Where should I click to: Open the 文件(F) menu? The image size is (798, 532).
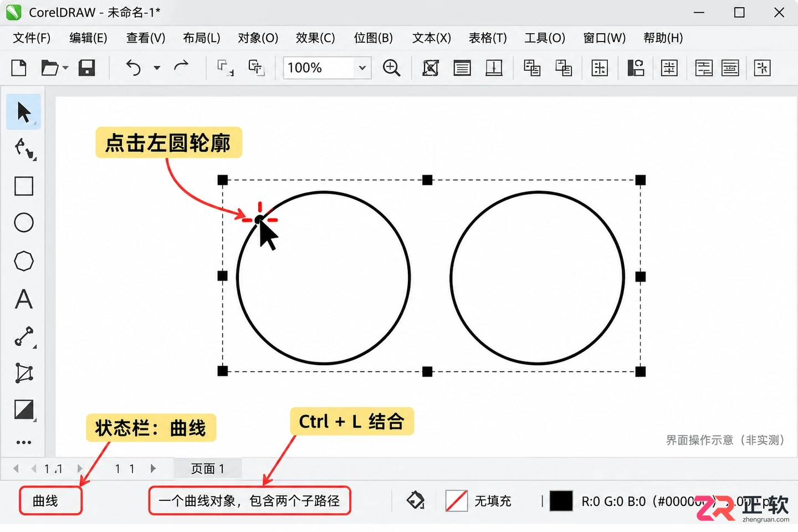(x=32, y=38)
